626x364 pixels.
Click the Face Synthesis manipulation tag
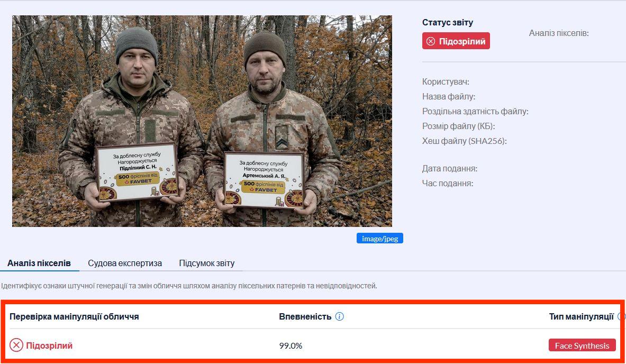pos(582,345)
